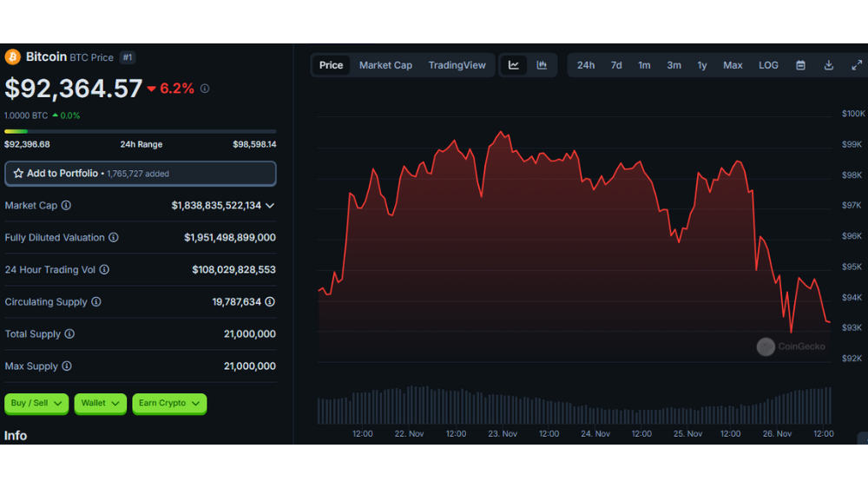Click the $108,029,828,553 trading volume value

click(x=233, y=270)
